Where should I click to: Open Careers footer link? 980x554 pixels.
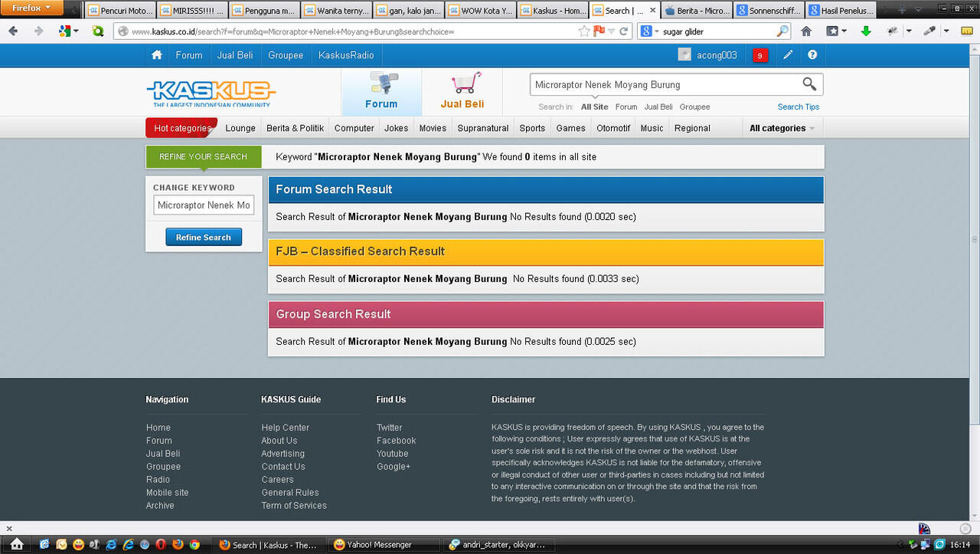(277, 480)
